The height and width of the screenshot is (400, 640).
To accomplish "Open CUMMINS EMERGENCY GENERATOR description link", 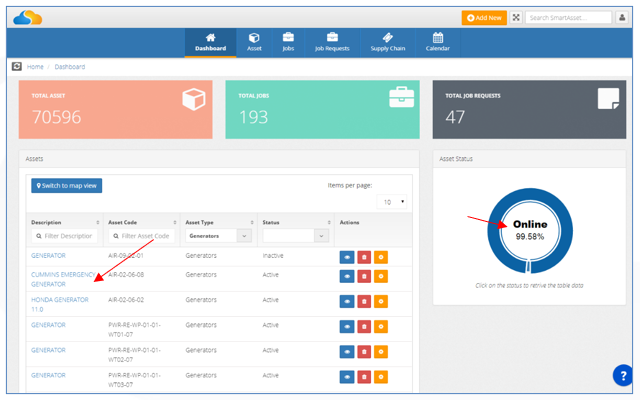I will coord(63,279).
